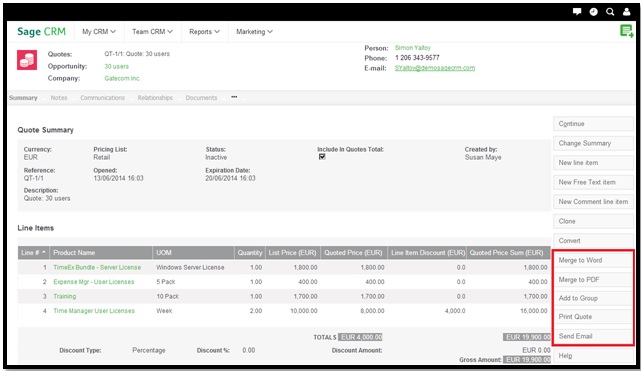Screen dimensions: 641x371
Task: Open the more tabs ellipsis
Action: pyautogui.click(x=234, y=97)
